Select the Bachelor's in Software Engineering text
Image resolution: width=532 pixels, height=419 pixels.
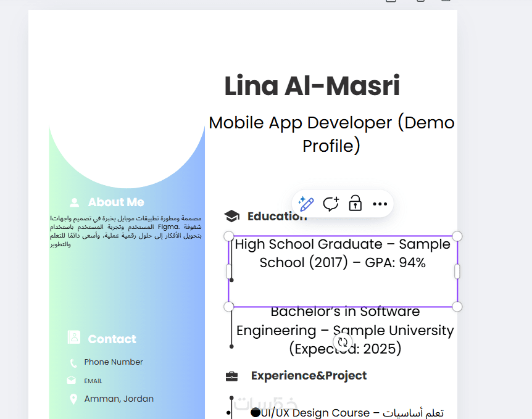[x=345, y=331]
